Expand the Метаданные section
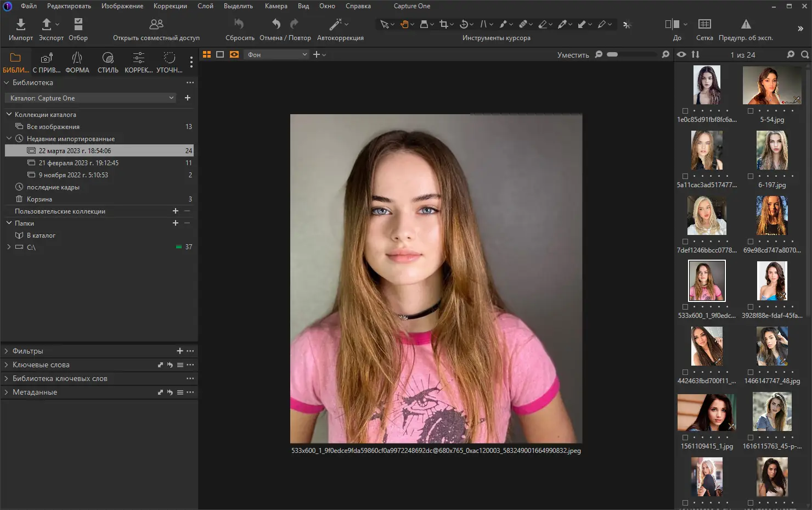Viewport: 812px width, 510px height. click(x=35, y=392)
